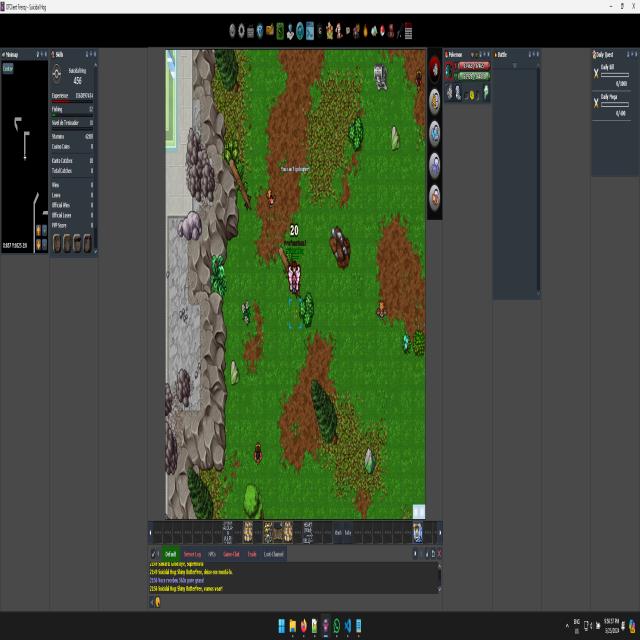Image resolution: width=640 pixels, height=640 pixels.
Task: Click the brown rock Pokemon in game view
Action: click(340, 248)
